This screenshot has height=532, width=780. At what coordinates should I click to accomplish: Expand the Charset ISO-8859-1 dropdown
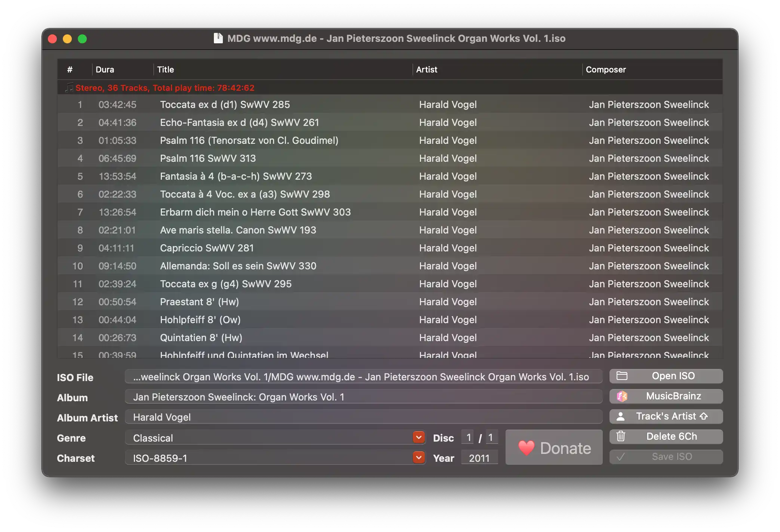(x=418, y=458)
